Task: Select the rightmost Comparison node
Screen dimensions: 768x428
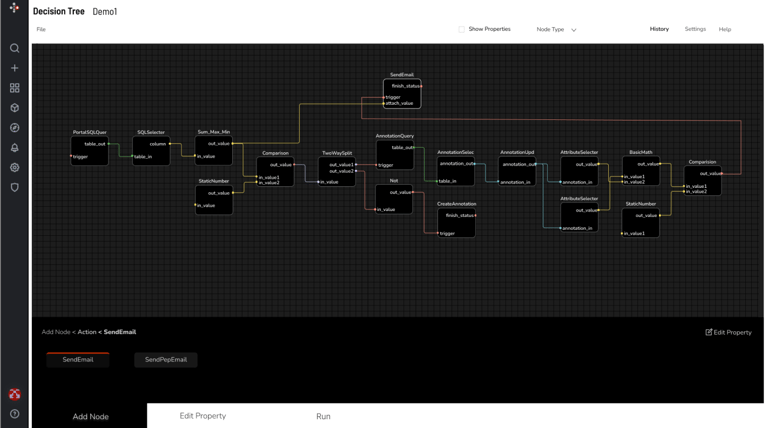Action: click(x=702, y=181)
